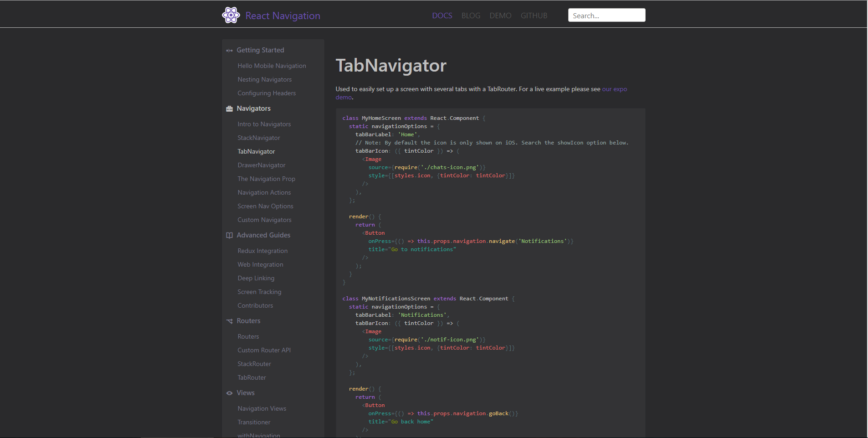Open Navigation Views page

click(262, 408)
